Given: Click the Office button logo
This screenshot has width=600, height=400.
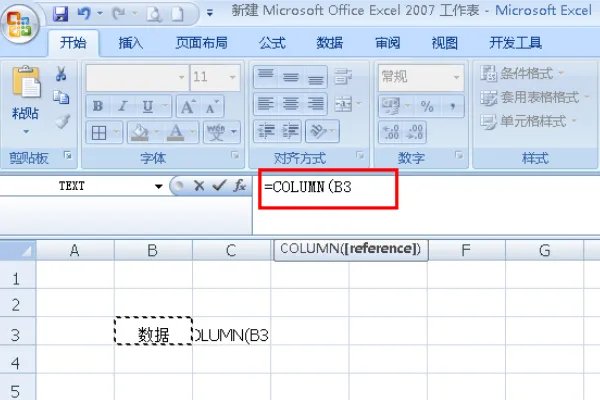Looking at the screenshot, I should (20, 24).
